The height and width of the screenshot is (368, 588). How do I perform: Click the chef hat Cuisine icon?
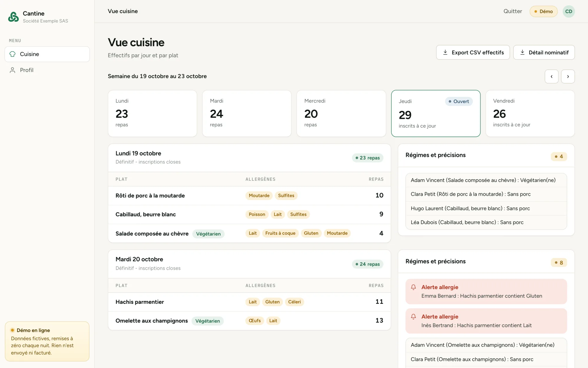(x=12, y=54)
